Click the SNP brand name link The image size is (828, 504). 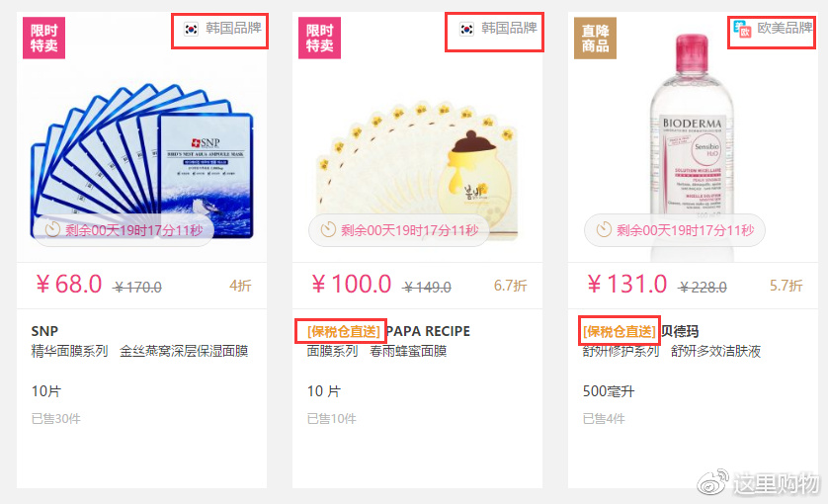coord(44,331)
